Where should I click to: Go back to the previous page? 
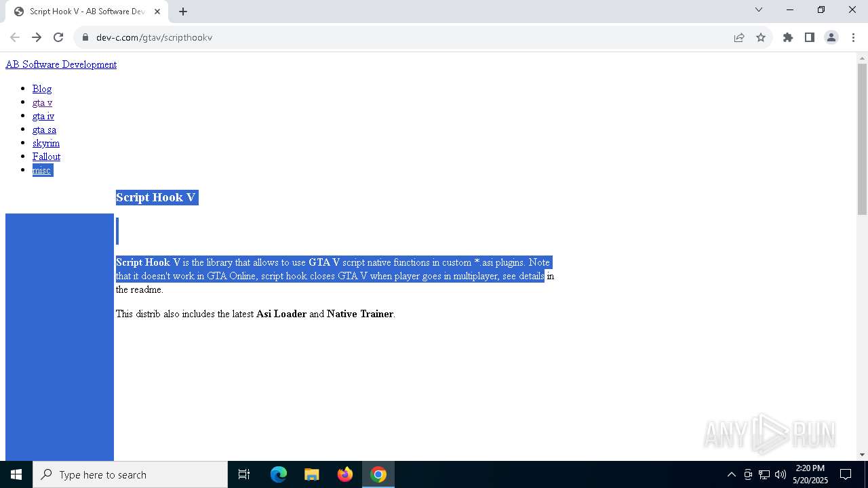(x=15, y=37)
